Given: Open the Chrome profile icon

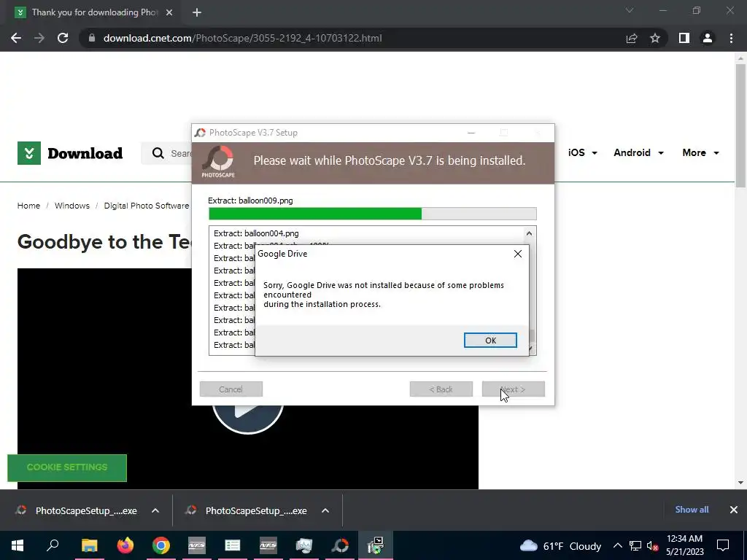Looking at the screenshot, I should (x=708, y=38).
